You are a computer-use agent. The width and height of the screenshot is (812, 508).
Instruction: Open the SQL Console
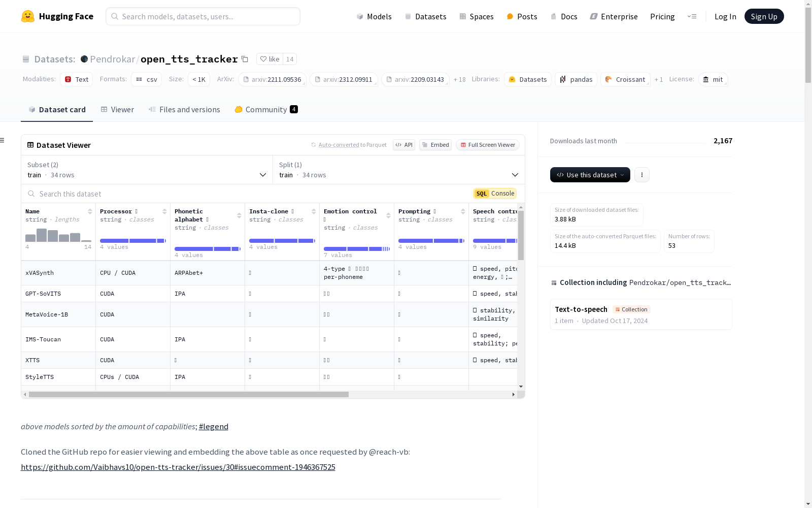click(495, 194)
